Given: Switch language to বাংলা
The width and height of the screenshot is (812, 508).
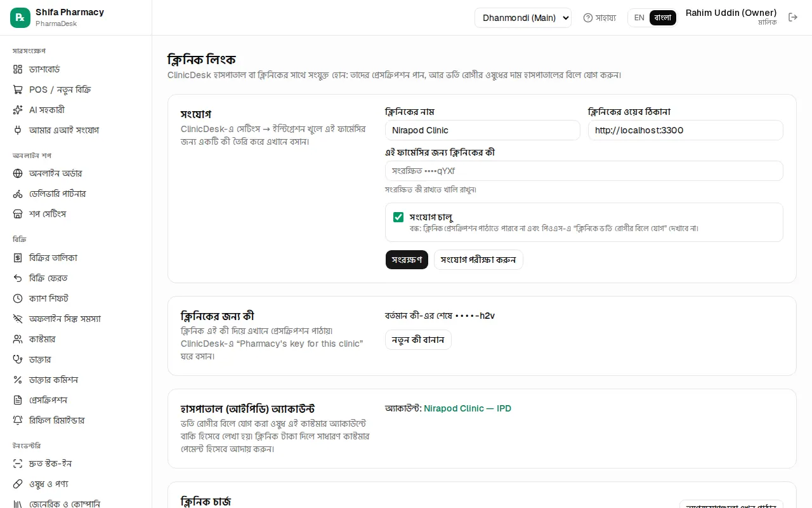Looking at the screenshot, I should pos(663,18).
